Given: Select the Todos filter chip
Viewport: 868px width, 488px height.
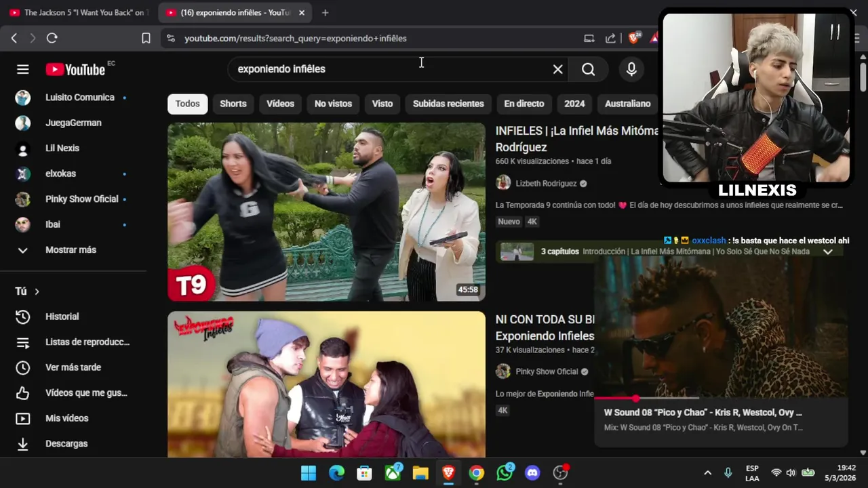Looking at the screenshot, I should click(x=188, y=104).
